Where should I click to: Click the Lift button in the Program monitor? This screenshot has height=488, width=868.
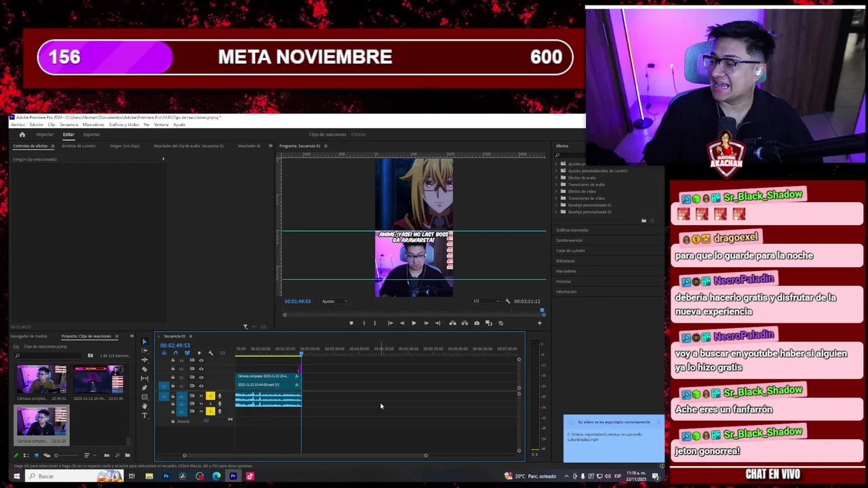(x=452, y=323)
